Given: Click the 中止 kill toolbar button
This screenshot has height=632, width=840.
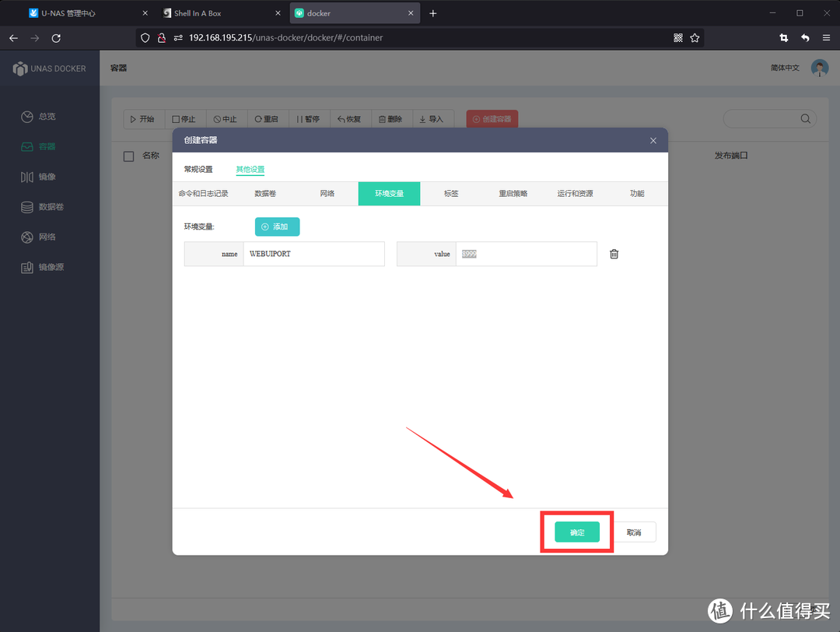Looking at the screenshot, I should coord(226,119).
